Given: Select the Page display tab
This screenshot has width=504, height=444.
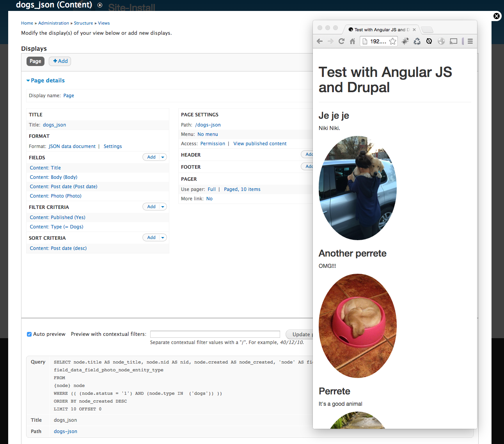Looking at the screenshot, I should point(35,61).
